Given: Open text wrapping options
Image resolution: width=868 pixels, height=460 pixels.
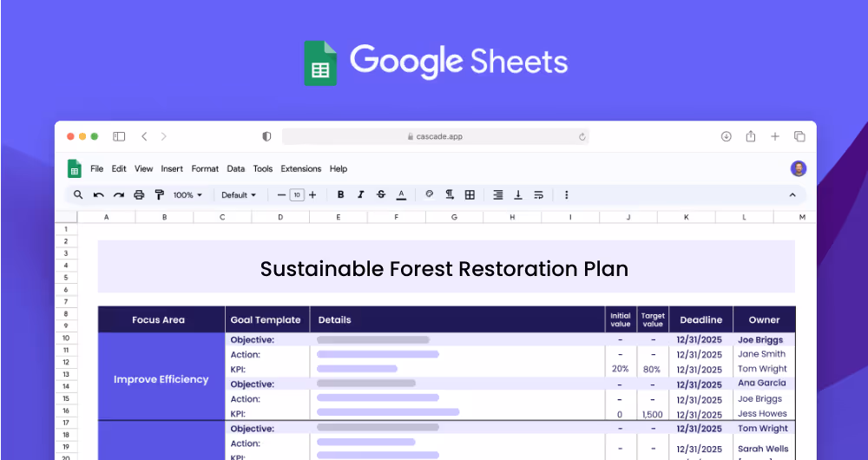Looking at the screenshot, I should (538, 195).
